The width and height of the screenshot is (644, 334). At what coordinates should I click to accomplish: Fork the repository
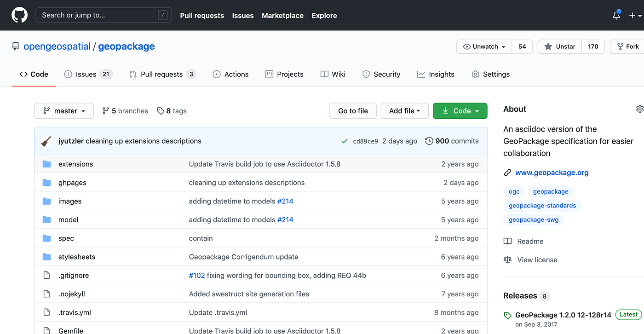pyautogui.click(x=628, y=46)
